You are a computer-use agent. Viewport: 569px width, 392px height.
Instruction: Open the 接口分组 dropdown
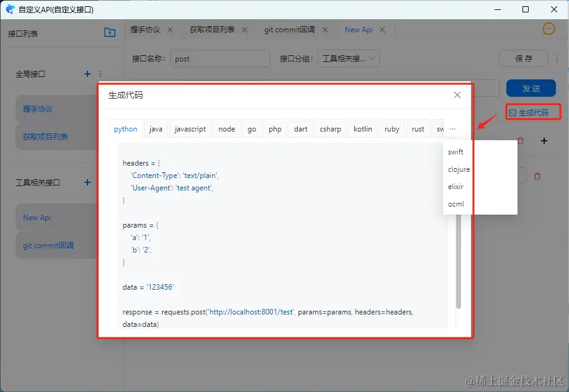pyautogui.click(x=348, y=58)
